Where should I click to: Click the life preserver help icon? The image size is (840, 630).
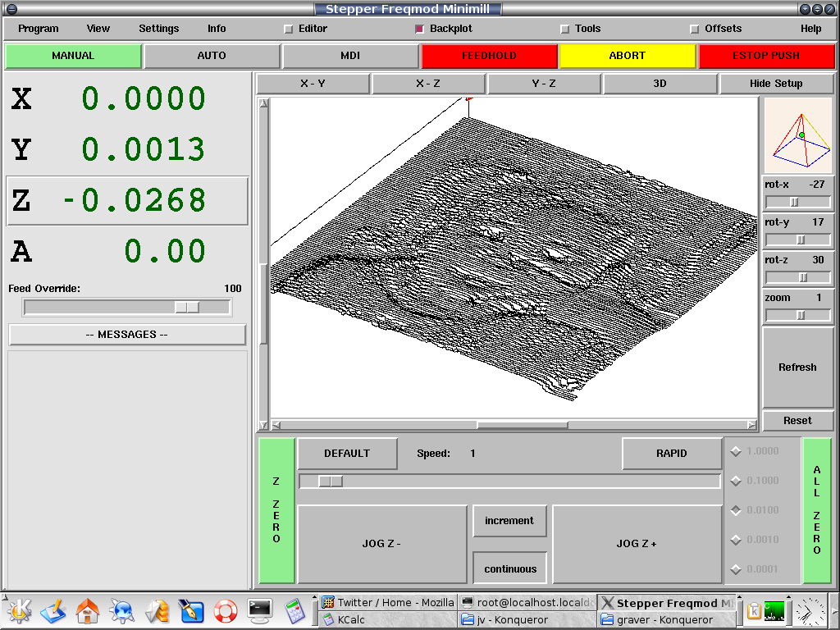click(226, 611)
